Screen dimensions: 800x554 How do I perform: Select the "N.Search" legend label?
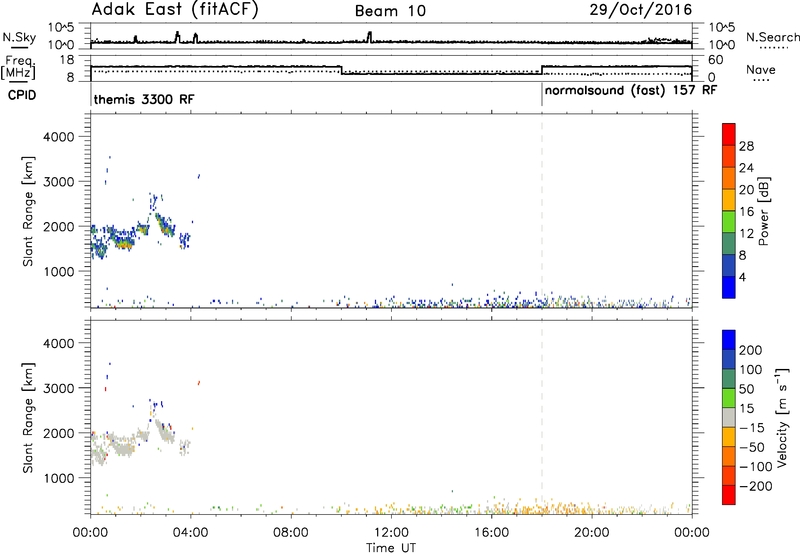(772, 37)
